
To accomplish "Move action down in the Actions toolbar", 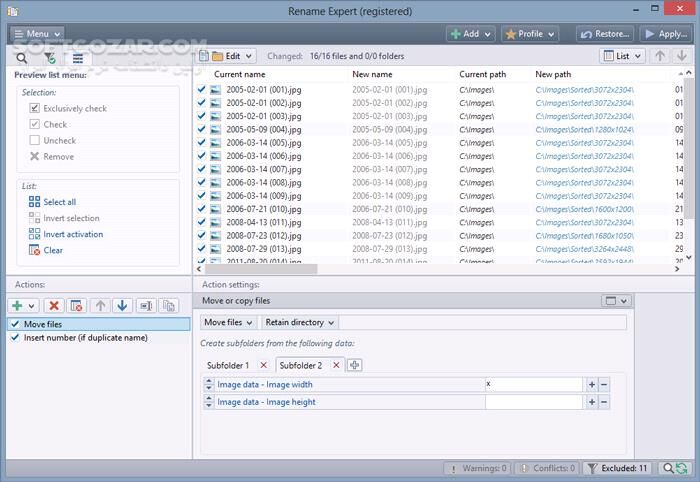I will (122, 306).
